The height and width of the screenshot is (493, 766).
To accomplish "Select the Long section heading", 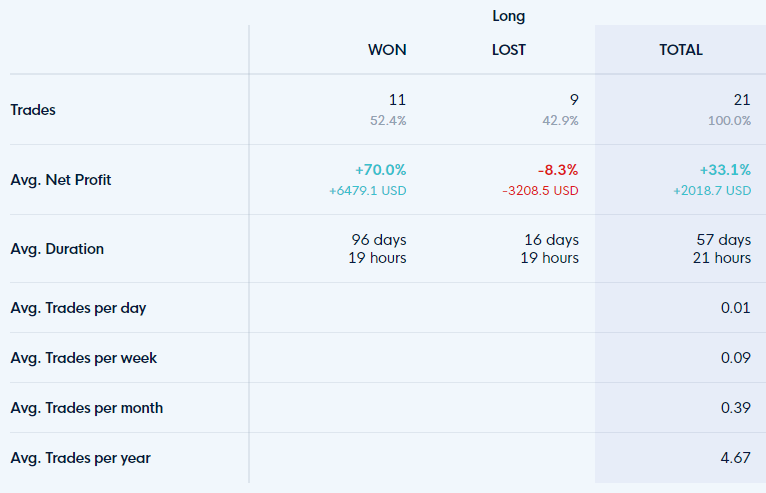I will tap(509, 16).
